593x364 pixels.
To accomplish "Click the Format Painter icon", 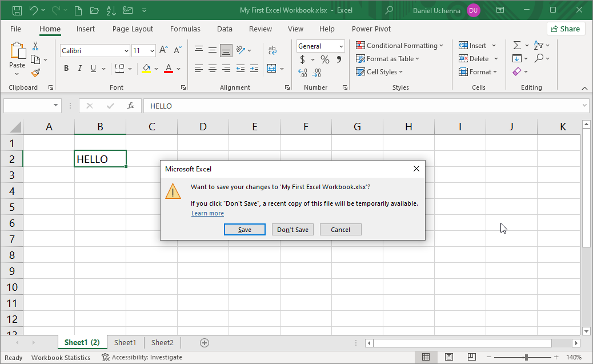I will coord(34,72).
